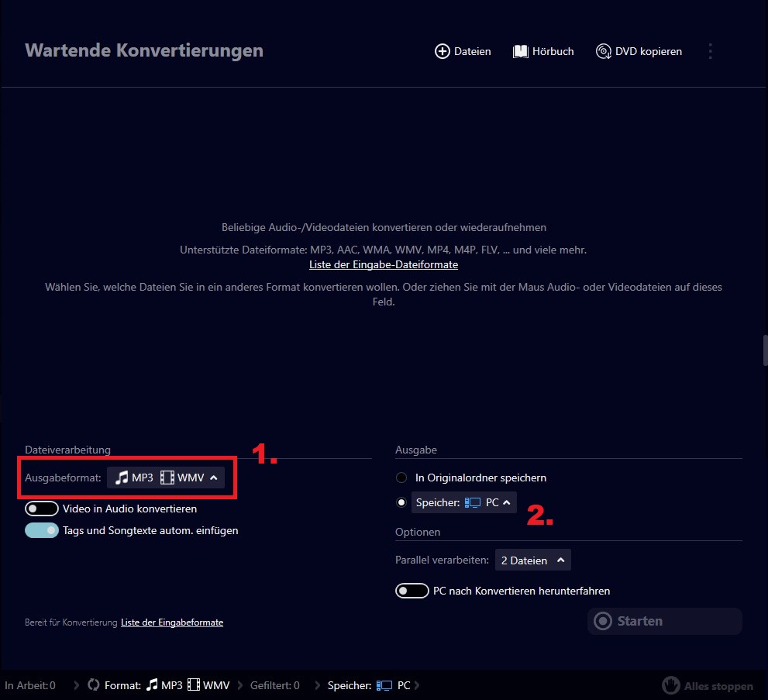This screenshot has height=700, width=768.
Task: Open Parallel verarbeiten 2 Dateien dropdown
Action: [533, 560]
